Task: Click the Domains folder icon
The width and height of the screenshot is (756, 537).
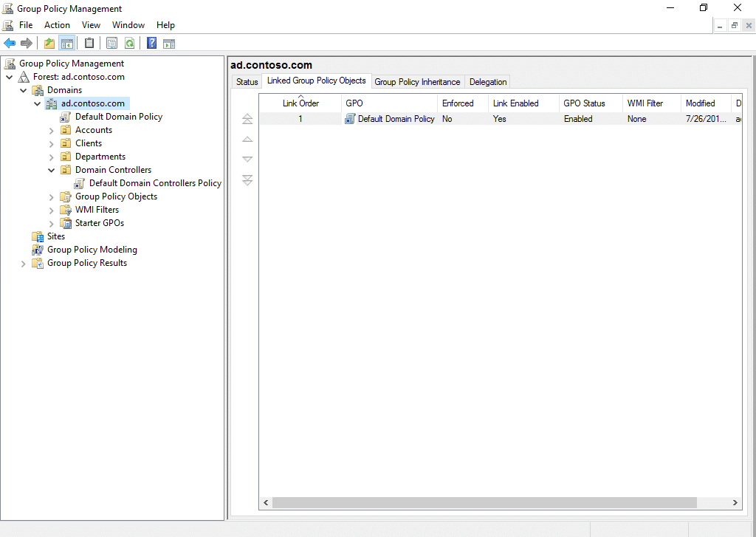Action: [38, 90]
